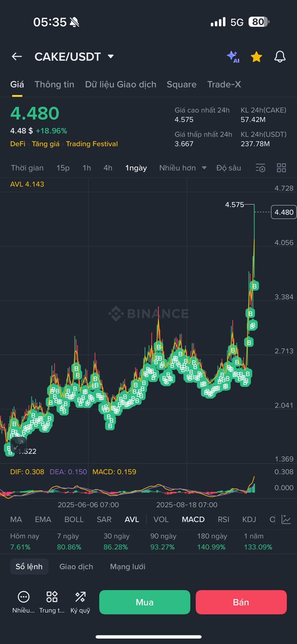297x644 pixels.
Task: Expand chart to fullscreen icon
Action: [18, 445]
